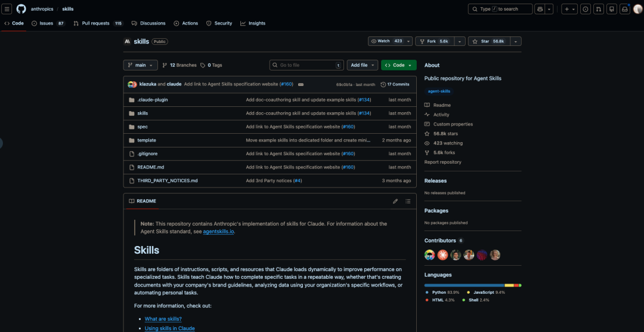This screenshot has width=644, height=332.
Task: Open the agentskills.io link
Action: [x=218, y=231]
